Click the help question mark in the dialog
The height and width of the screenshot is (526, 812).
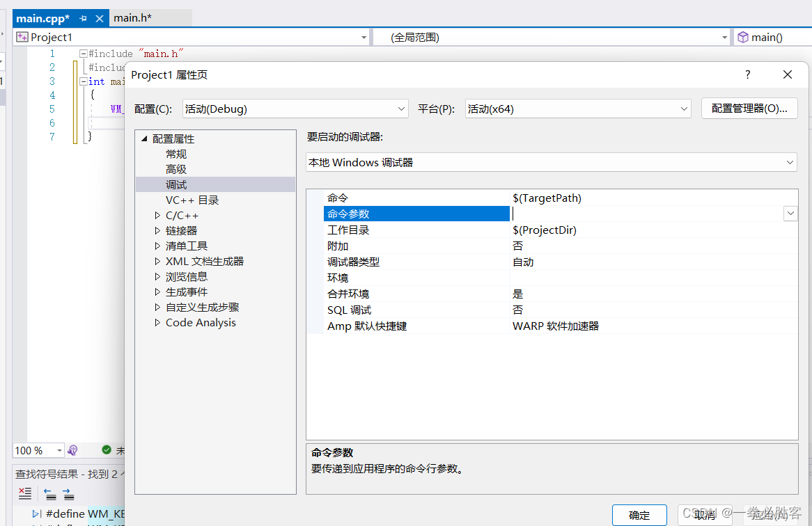747,74
